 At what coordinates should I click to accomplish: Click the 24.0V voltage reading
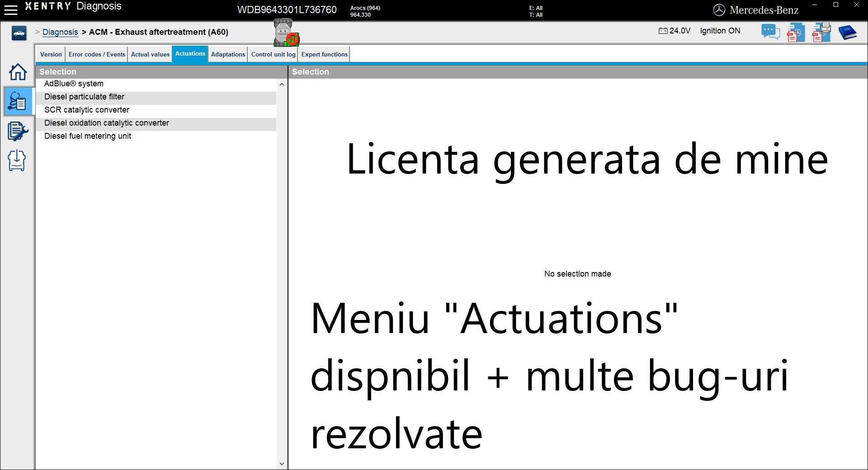coord(679,31)
